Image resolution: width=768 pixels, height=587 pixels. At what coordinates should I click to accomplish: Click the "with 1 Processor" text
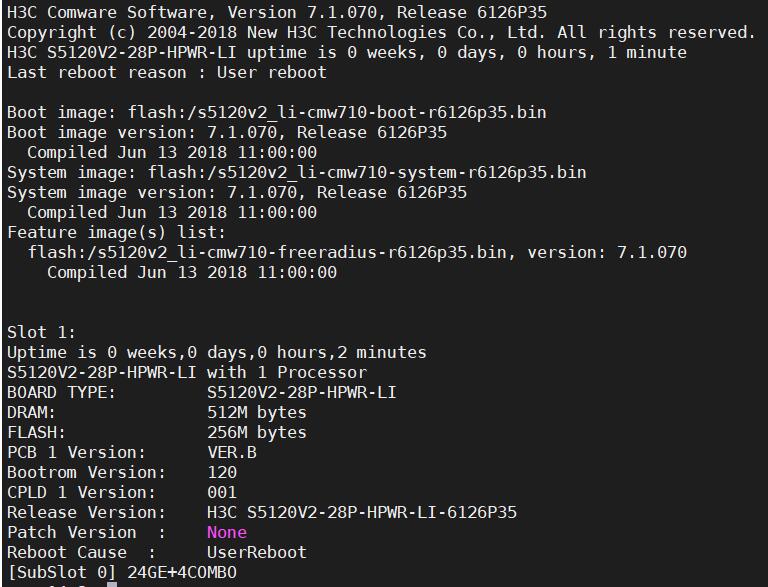[x=286, y=372]
